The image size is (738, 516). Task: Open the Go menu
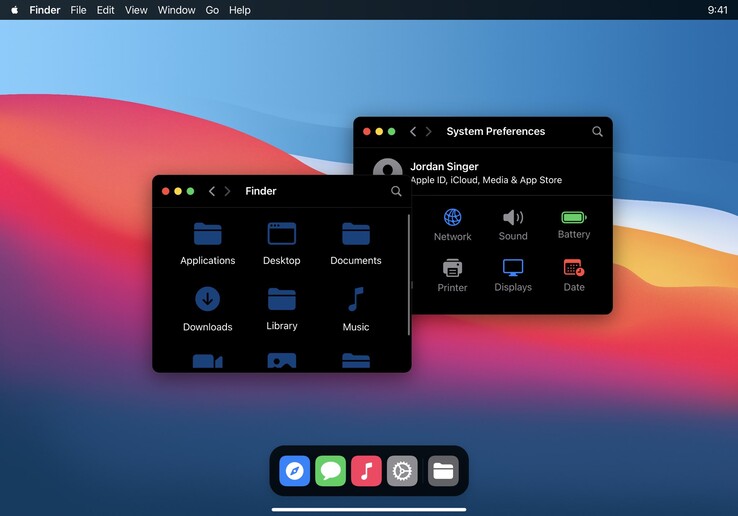click(x=212, y=10)
